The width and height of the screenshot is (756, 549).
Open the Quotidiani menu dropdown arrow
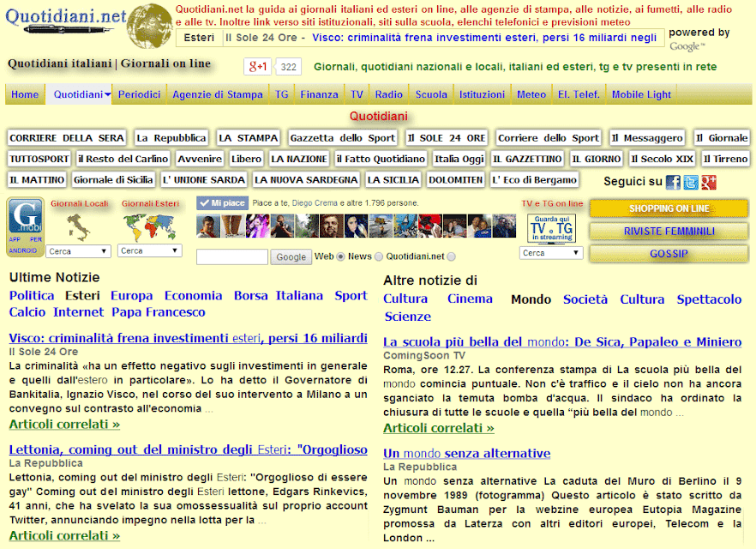(107, 94)
